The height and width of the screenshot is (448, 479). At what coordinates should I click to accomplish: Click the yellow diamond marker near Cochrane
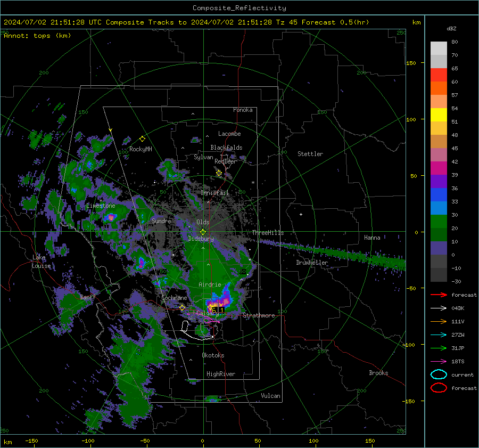coord(183,308)
